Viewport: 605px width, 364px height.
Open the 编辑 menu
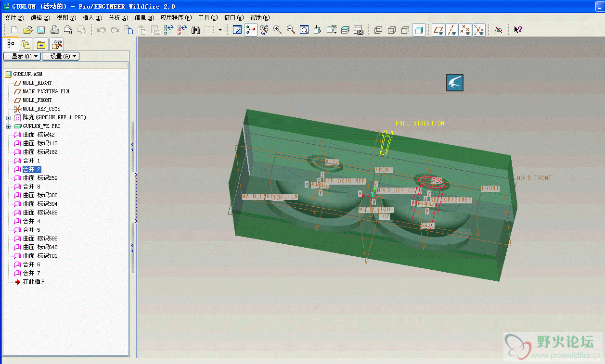tap(40, 18)
